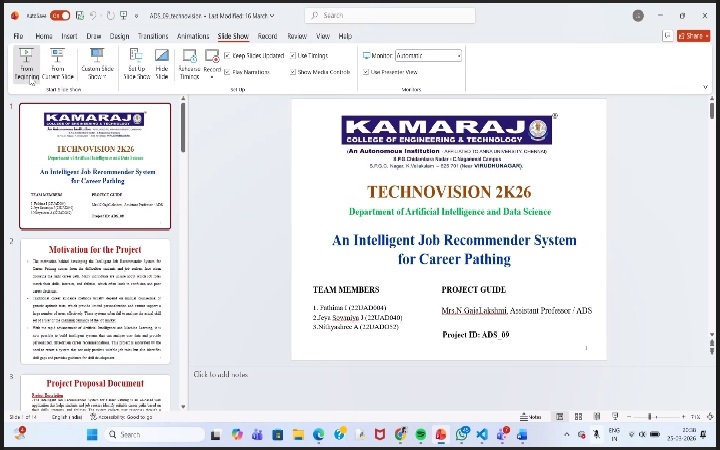Go to previous slide using double arrow
The width and height of the screenshot is (720, 450).
click(712, 343)
